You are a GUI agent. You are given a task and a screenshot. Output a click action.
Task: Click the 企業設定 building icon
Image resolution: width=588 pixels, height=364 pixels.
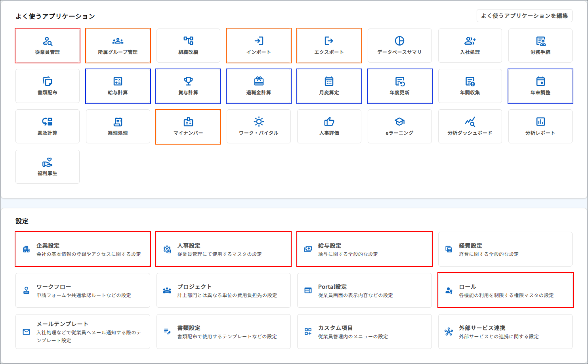(26, 249)
